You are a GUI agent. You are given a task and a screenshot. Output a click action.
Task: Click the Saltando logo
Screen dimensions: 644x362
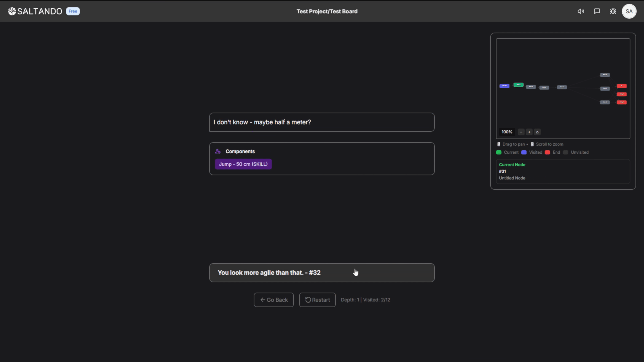(x=35, y=11)
